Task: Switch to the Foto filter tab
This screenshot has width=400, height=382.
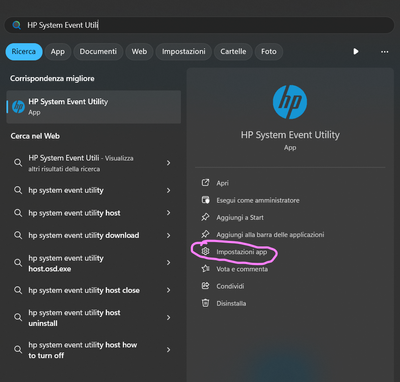Action: (x=269, y=52)
